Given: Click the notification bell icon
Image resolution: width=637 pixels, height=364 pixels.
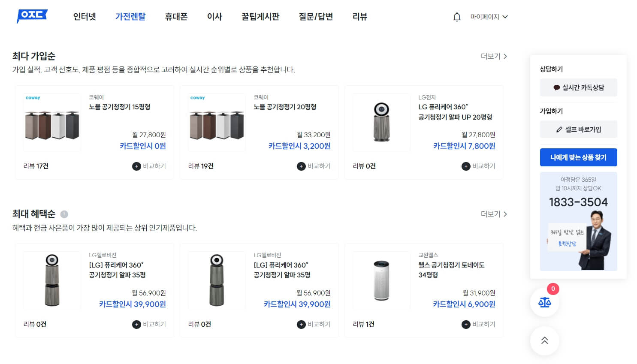Looking at the screenshot, I should coord(456,17).
